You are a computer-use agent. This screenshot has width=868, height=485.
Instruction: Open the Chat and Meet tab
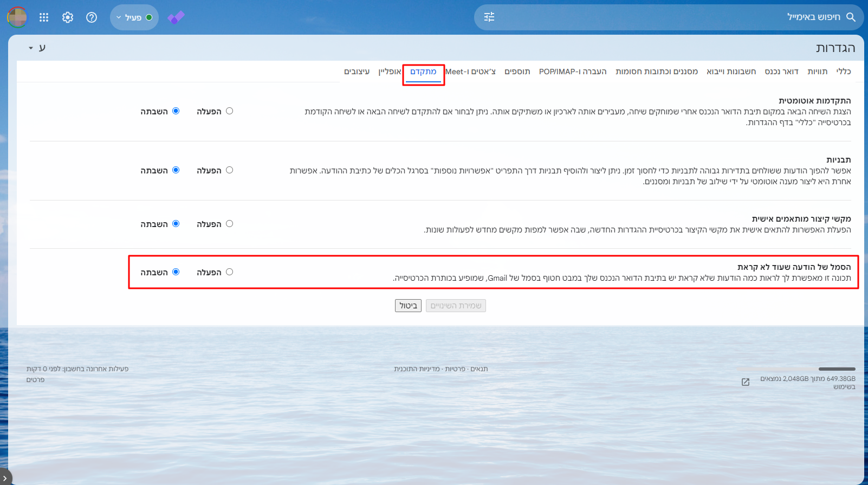(470, 72)
